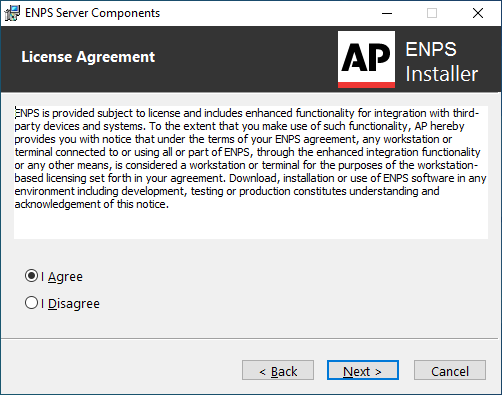The height and width of the screenshot is (395, 502).
Task: Click the AP logo in the header
Action: click(366, 59)
